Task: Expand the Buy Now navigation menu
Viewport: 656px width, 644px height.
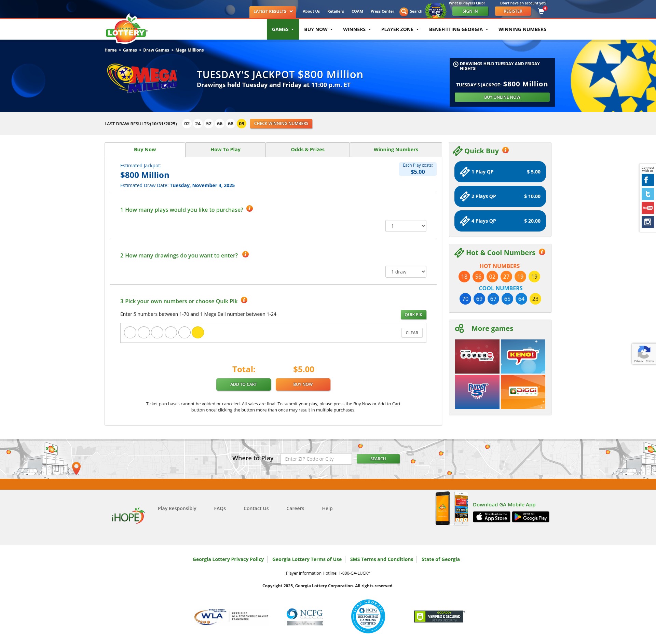Action: [x=318, y=29]
